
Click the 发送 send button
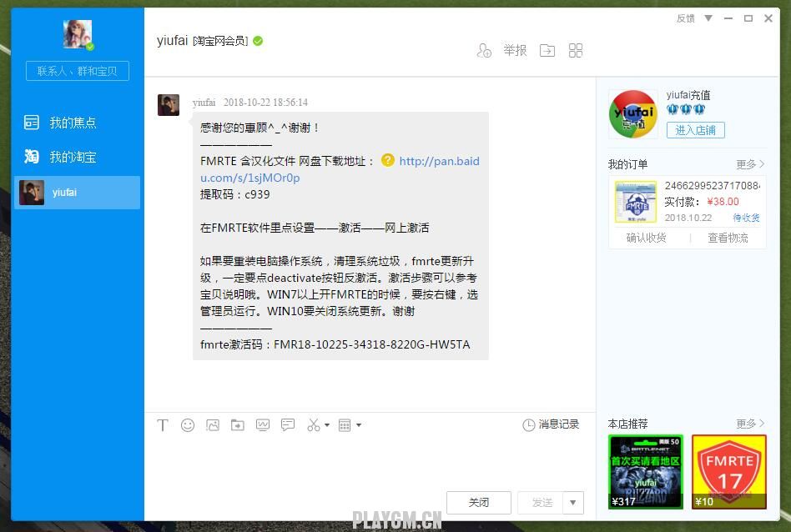click(x=542, y=502)
